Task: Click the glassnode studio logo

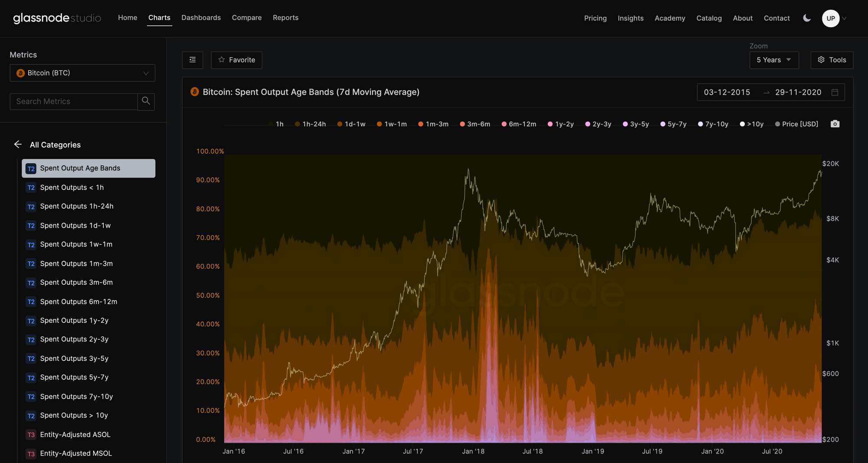Action: [x=57, y=18]
